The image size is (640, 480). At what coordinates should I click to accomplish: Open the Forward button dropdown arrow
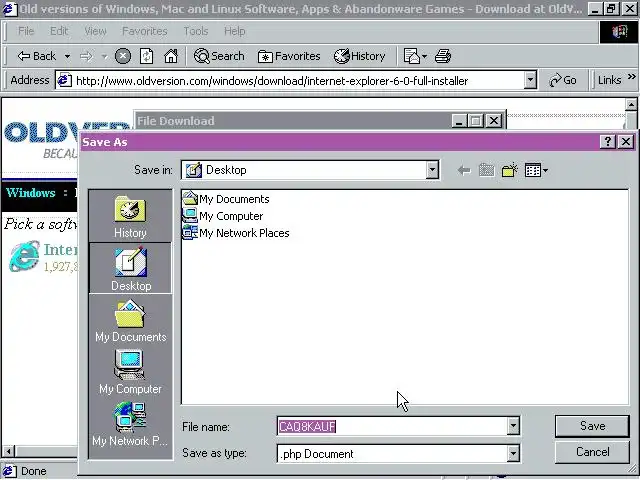click(x=104, y=56)
